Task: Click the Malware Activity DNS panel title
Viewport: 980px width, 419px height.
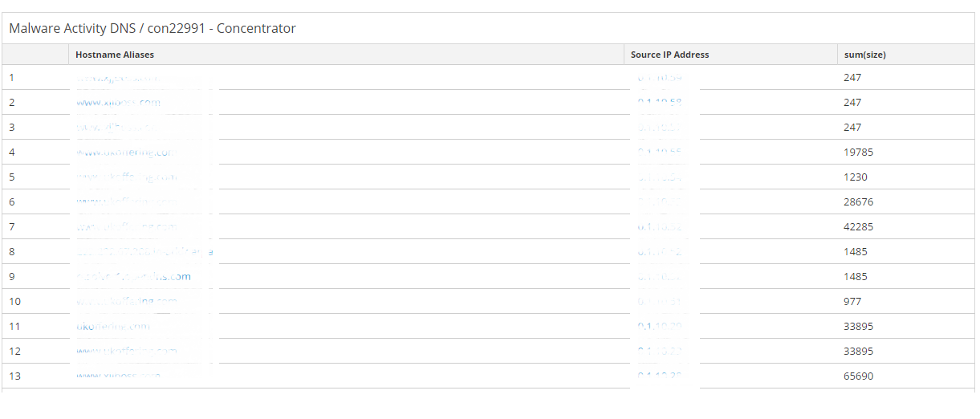Action: 152,29
